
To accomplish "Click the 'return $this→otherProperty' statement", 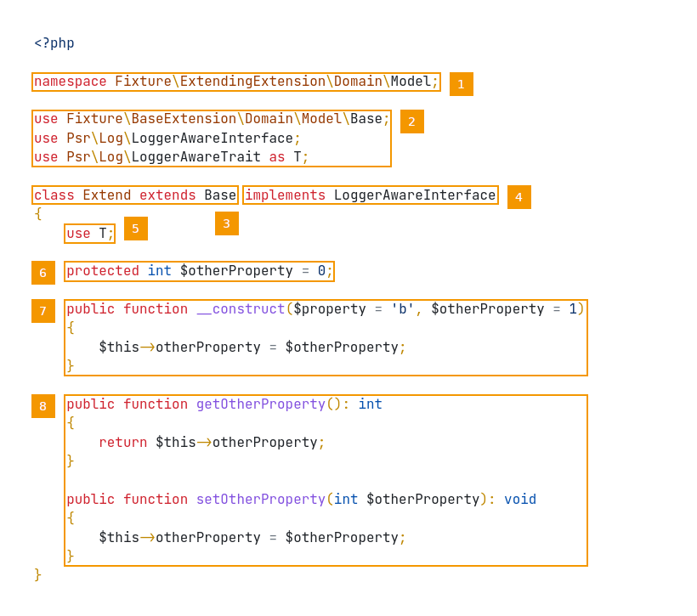I will pyautogui.click(x=212, y=443).
